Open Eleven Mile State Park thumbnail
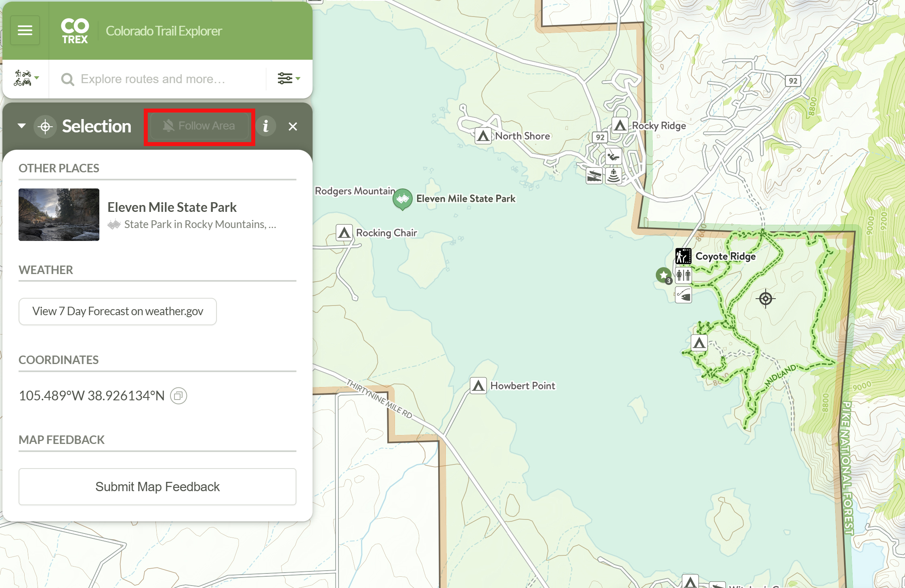Image resolution: width=905 pixels, height=588 pixels. (59, 215)
